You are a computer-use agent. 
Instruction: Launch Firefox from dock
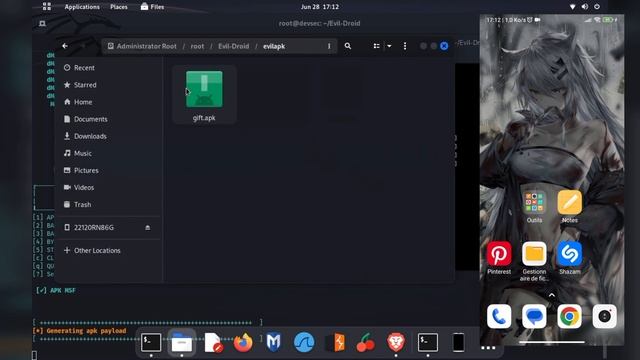coord(243,342)
